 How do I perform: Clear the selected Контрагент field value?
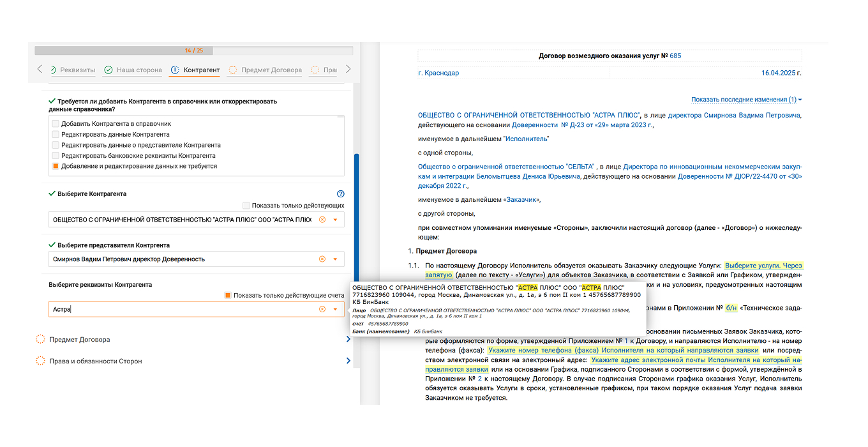[x=322, y=220]
